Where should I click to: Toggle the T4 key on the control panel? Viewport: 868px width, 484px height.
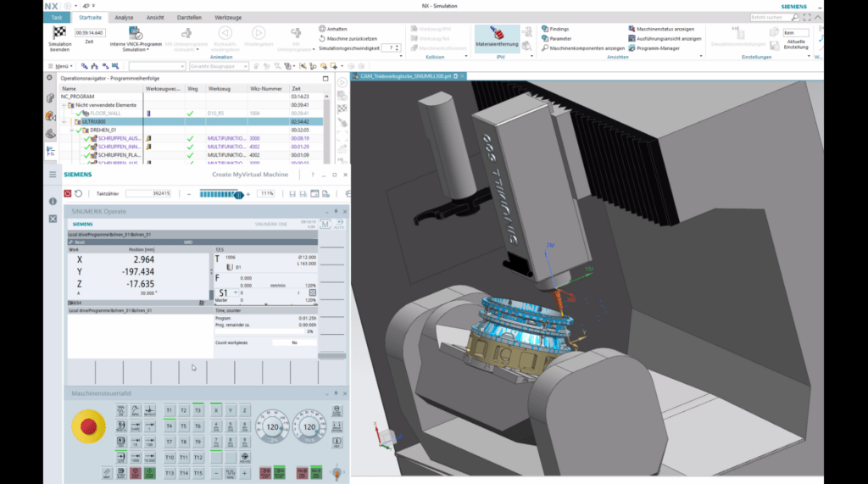(169, 426)
